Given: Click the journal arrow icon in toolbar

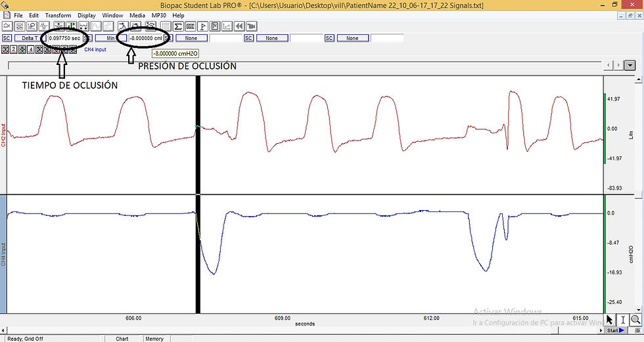Looking at the screenshot, I should 123,26.
